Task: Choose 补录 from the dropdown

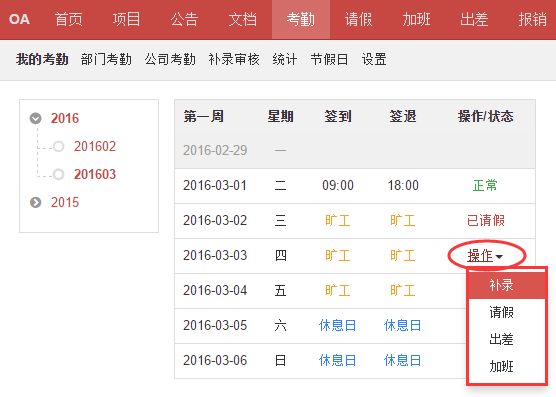Action: (x=507, y=285)
